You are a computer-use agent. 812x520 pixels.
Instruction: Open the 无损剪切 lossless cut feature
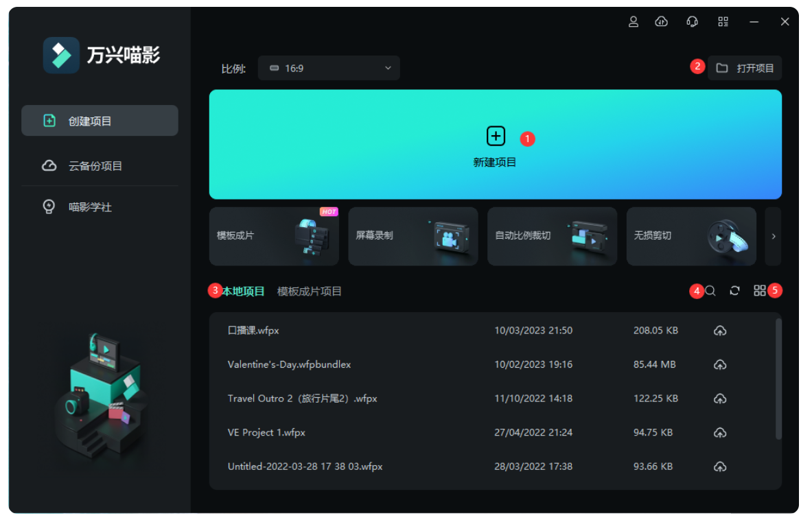pos(691,236)
